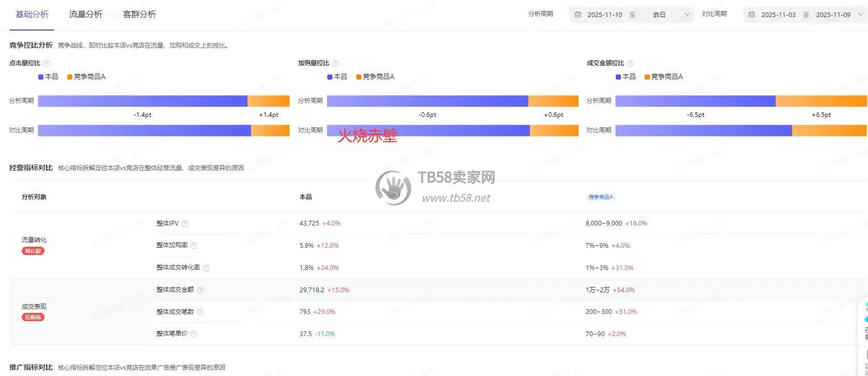The image size is (868, 376).
Task: Click the 5.9% 加购率 value
Action: (x=307, y=246)
